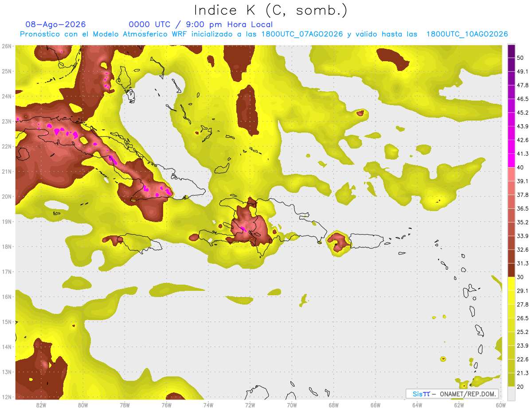Pick the light gray color bar segment below 20
Viewport: 532px width, 411px height.
511,393
